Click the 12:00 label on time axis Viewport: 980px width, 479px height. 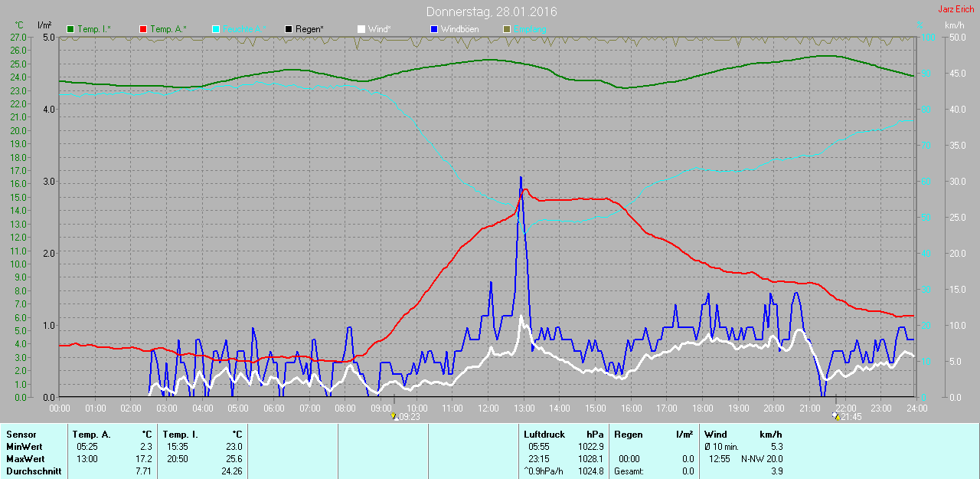click(x=488, y=408)
